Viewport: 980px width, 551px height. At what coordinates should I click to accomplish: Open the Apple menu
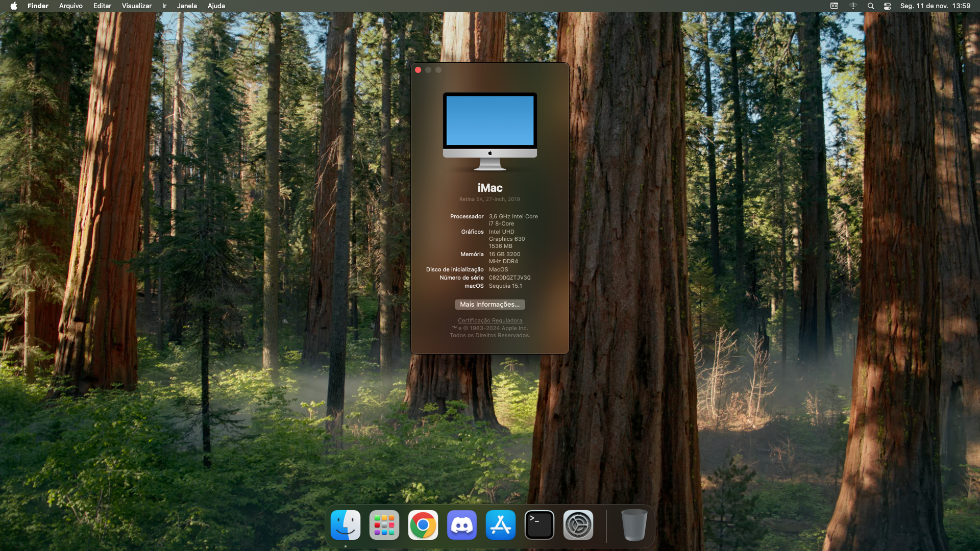[14, 6]
